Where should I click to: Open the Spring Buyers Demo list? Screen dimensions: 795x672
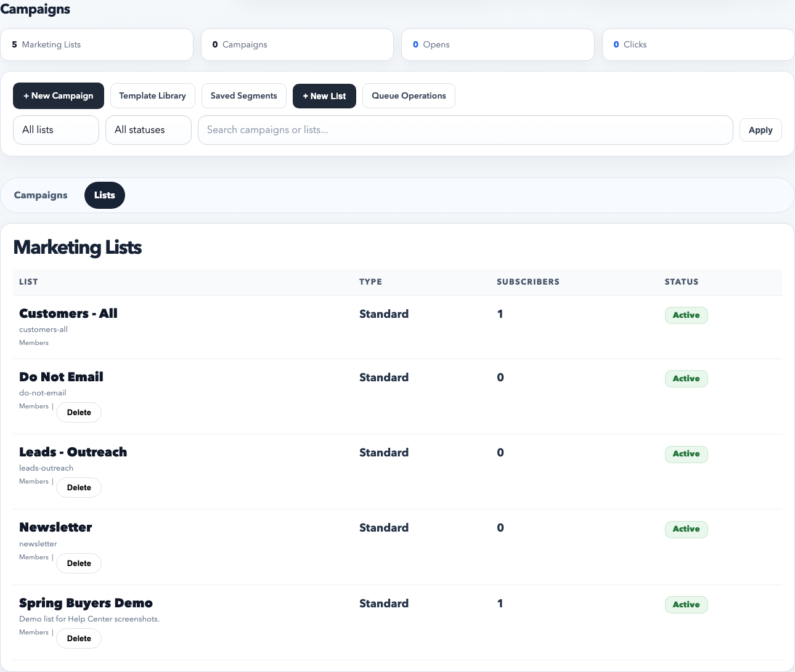pyautogui.click(x=86, y=603)
